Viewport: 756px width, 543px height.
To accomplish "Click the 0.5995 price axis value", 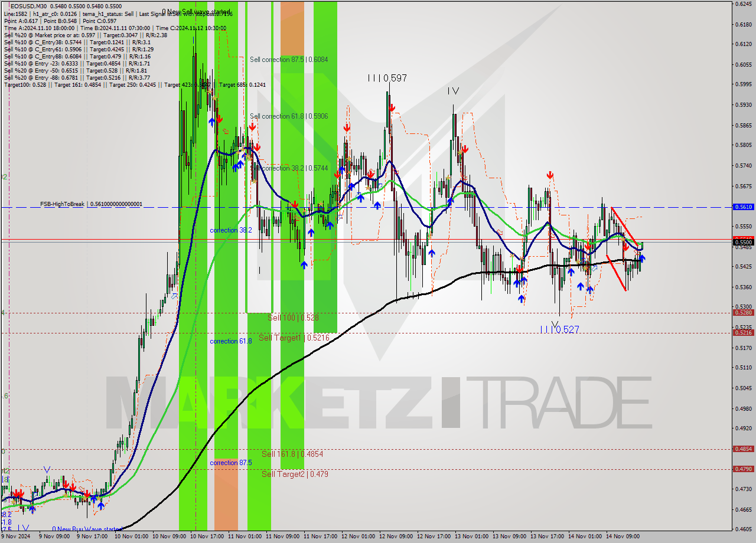I will [743, 84].
